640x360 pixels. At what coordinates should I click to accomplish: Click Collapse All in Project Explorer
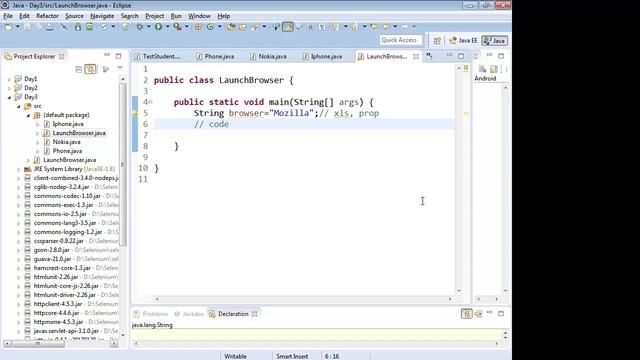pos(79,69)
